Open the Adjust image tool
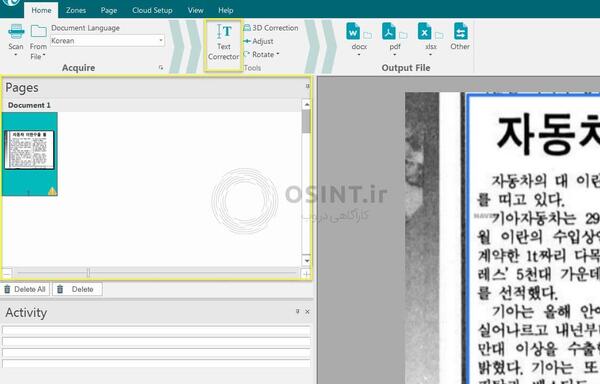Viewport: 600px width, 384px height. tap(259, 41)
